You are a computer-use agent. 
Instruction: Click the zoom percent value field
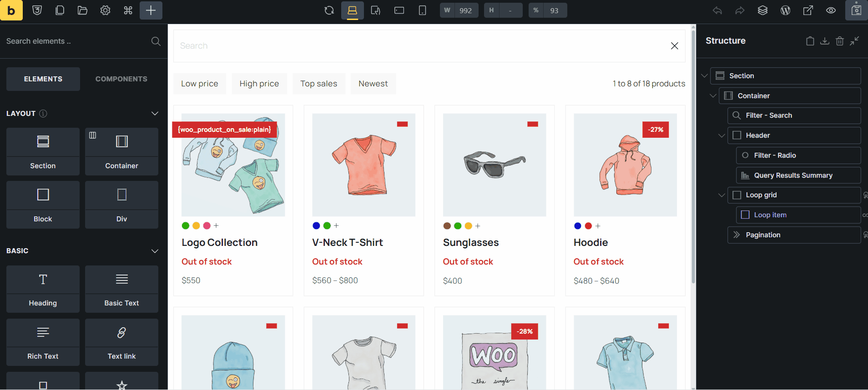[555, 10]
